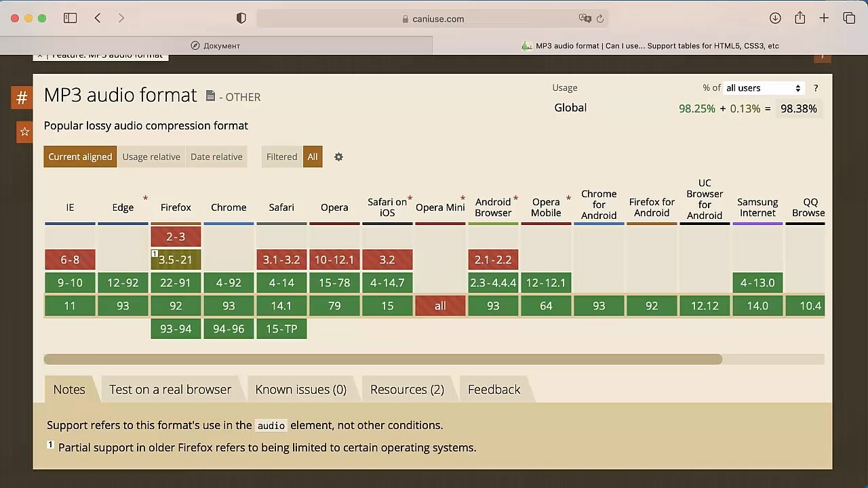The width and height of the screenshot is (868, 488).
Task: Click the Samsung Internet column header
Action: pos(757,207)
